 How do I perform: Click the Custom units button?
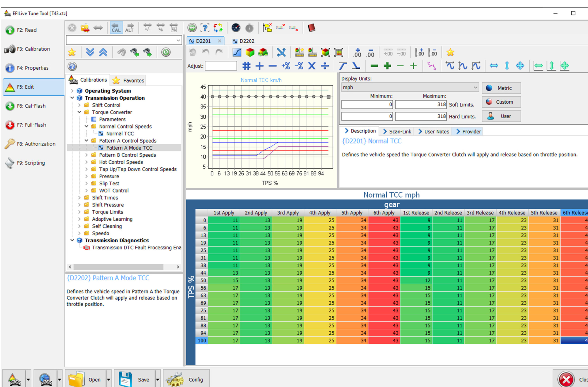(x=501, y=102)
